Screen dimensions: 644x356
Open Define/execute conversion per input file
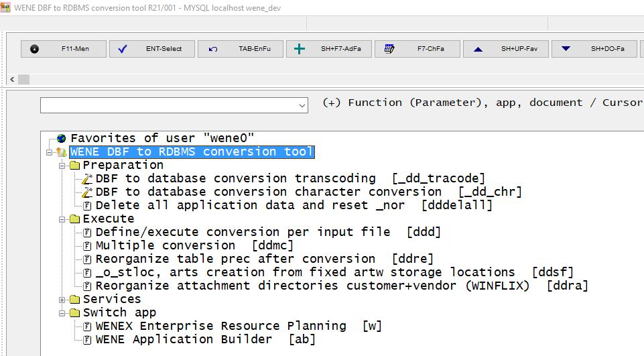[x=268, y=232]
